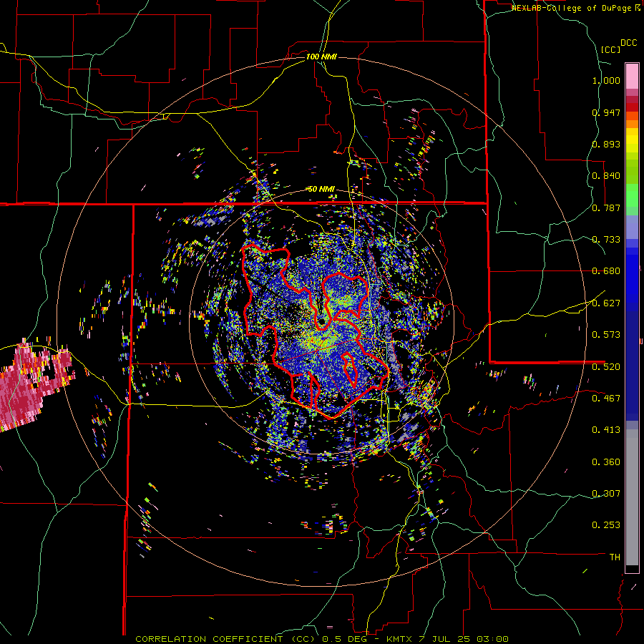Click the black radar site dot at center

321,321
